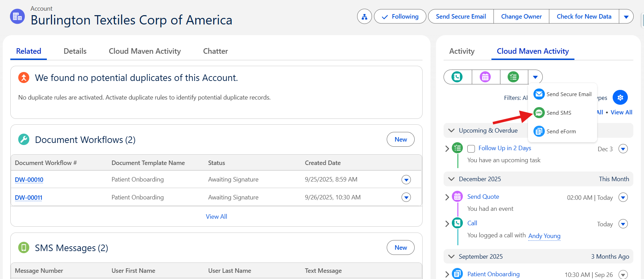The width and height of the screenshot is (644, 279).
Task: Click the Document Template Name column header
Action: 148,163
